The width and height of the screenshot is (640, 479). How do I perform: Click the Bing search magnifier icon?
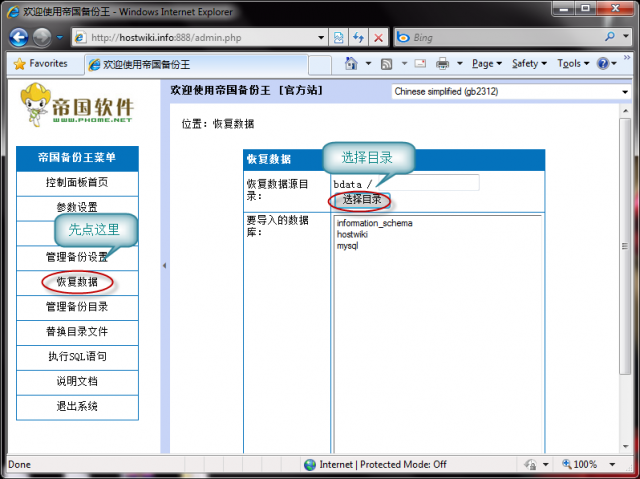click(611, 37)
